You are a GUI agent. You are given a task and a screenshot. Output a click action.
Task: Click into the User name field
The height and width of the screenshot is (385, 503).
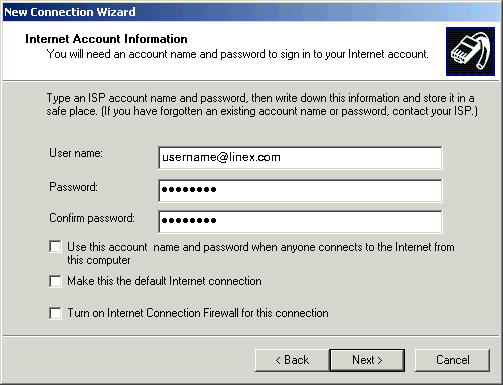(300, 158)
